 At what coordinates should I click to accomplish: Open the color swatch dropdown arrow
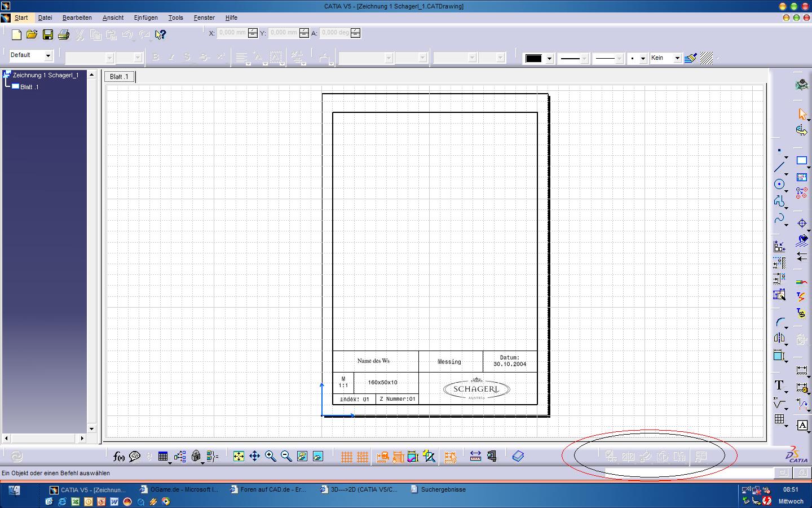[549, 58]
